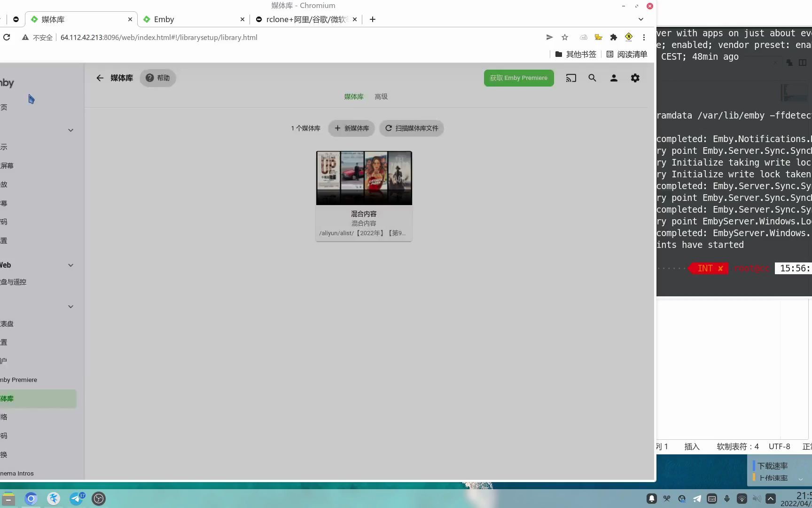Open Emby settings gear icon

point(635,78)
